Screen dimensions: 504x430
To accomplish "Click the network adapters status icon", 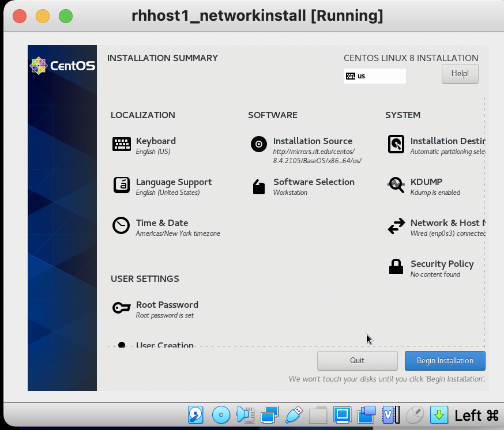I will (x=269, y=415).
